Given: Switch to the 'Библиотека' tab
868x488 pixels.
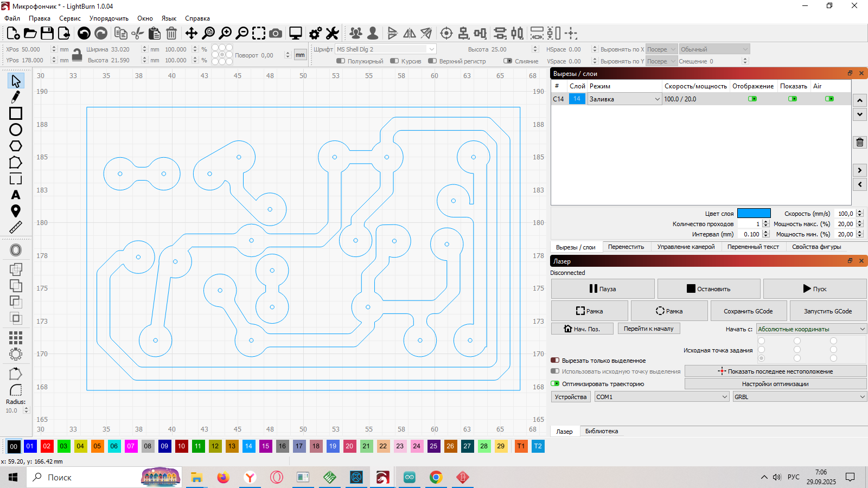Looking at the screenshot, I should click(x=601, y=432).
